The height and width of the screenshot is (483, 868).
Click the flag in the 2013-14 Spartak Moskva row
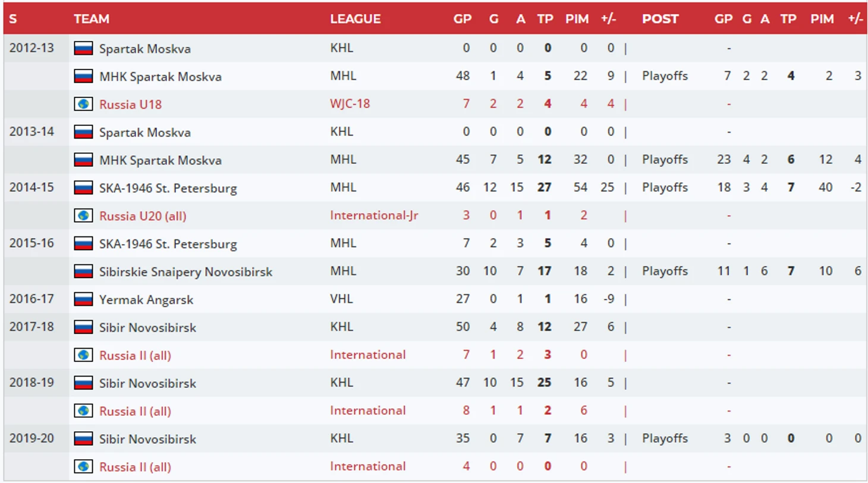pos(83,132)
